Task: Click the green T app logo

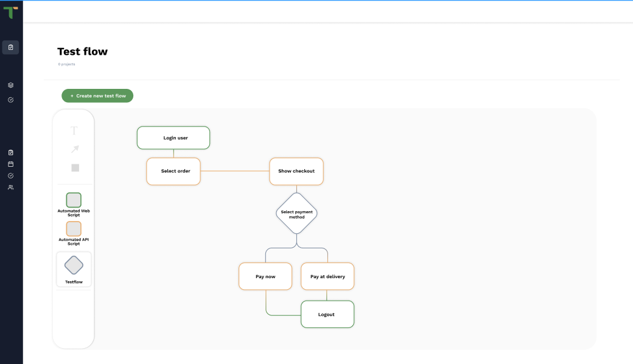Action: (x=10, y=13)
